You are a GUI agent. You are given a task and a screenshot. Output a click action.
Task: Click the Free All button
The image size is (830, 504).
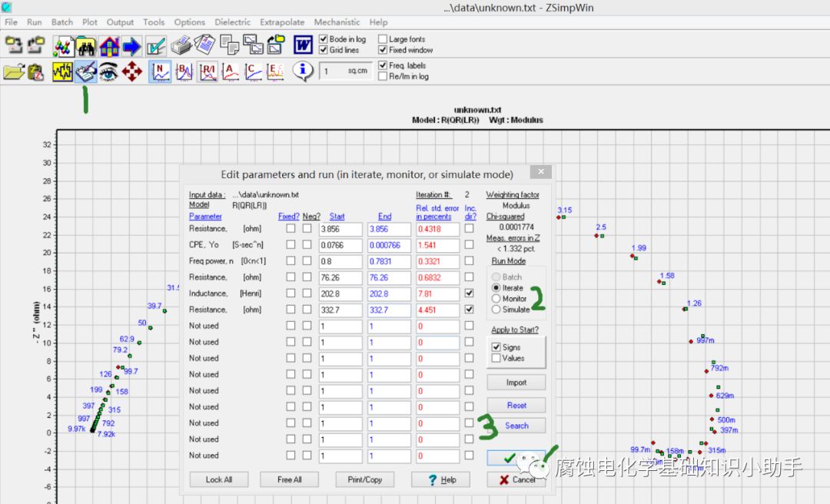click(x=289, y=479)
